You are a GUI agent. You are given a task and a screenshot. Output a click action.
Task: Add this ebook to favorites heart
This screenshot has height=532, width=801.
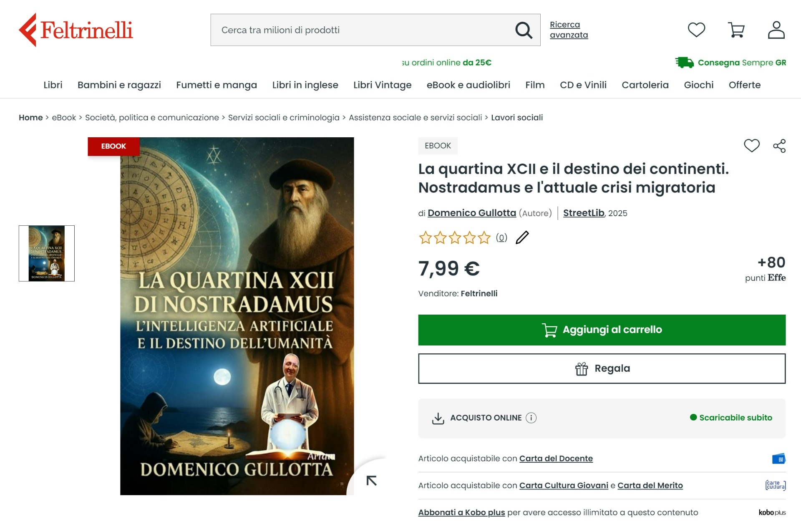click(752, 146)
